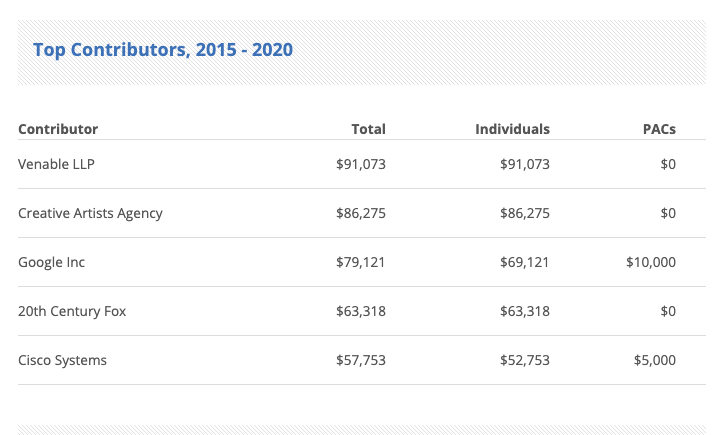Image resolution: width=725 pixels, height=435 pixels.
Task: Click Google Inc total $79,121
Action: pyautogui.click(x=361, y=262)
